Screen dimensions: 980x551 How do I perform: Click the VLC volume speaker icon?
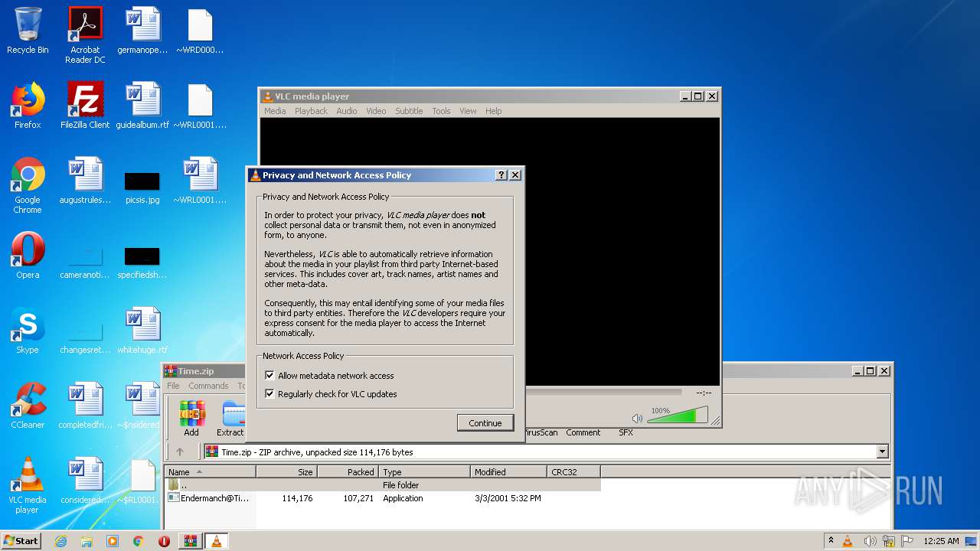637,419
